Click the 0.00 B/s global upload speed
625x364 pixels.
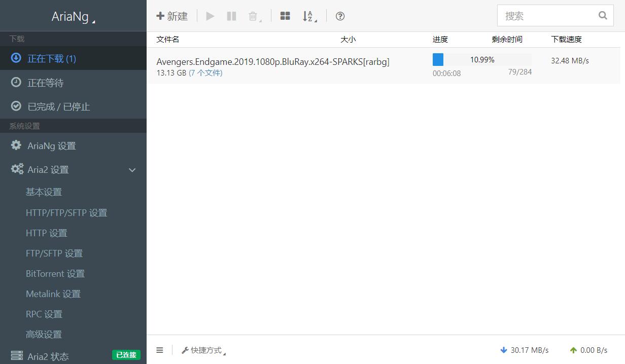(x=588, y=350)
